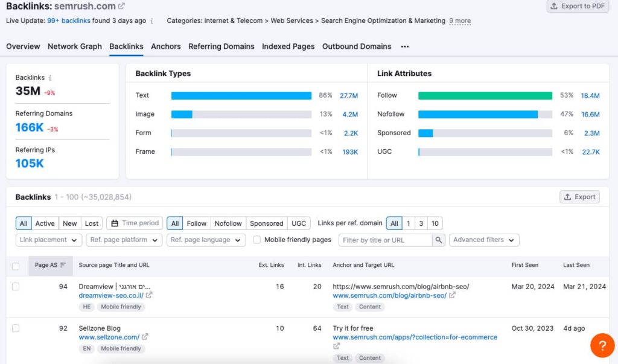618x364 pixels.
Task: Click the orange help question mark button
Action: pyautogui.click(x=602, y=345)
